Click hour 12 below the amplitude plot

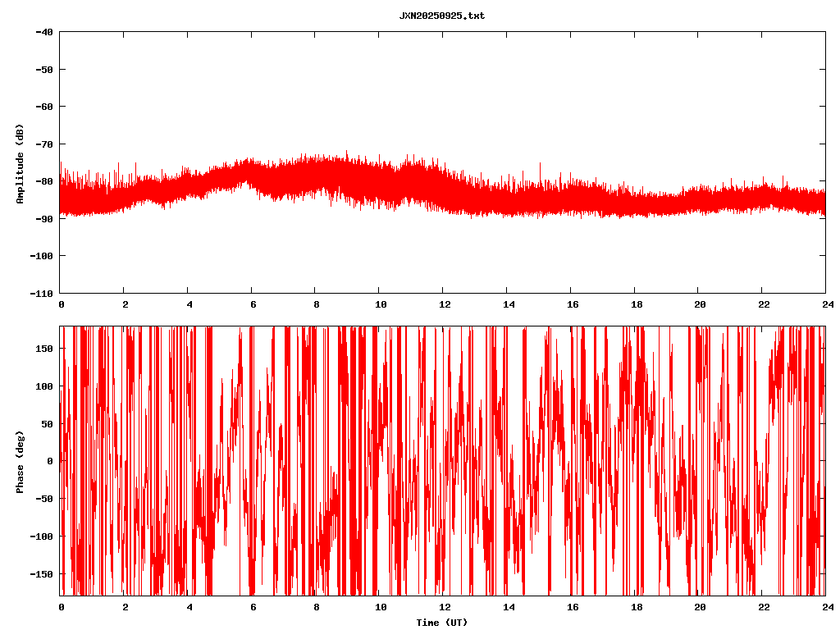point(442,304)
